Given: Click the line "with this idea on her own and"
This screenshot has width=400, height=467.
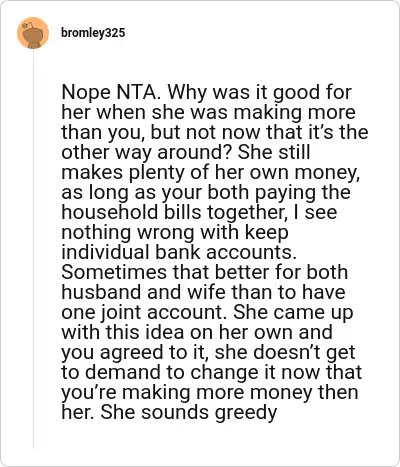Looking at the screenshot, I should (197, 332).
